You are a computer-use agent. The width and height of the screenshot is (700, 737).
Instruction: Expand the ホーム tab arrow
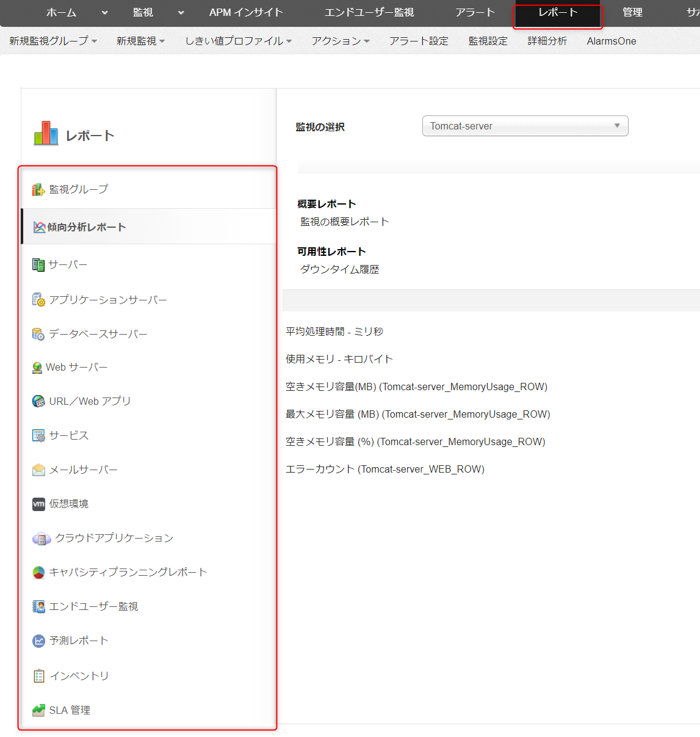[104, 13]
